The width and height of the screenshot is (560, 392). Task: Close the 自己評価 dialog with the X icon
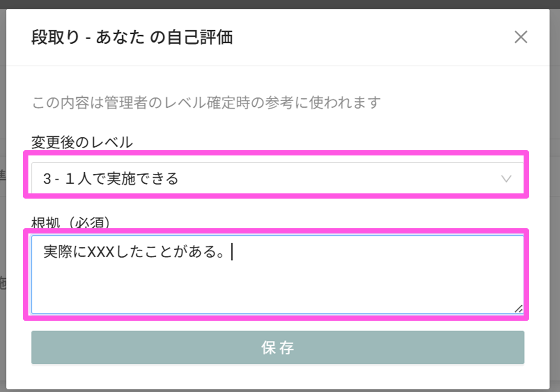click(521, 37)
